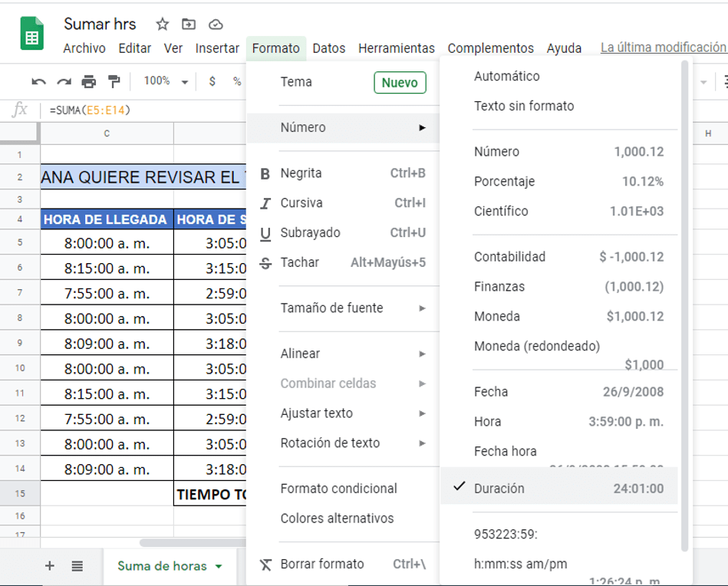Select cell with 7:55:00 a. m. row 7

pos(107,294)
